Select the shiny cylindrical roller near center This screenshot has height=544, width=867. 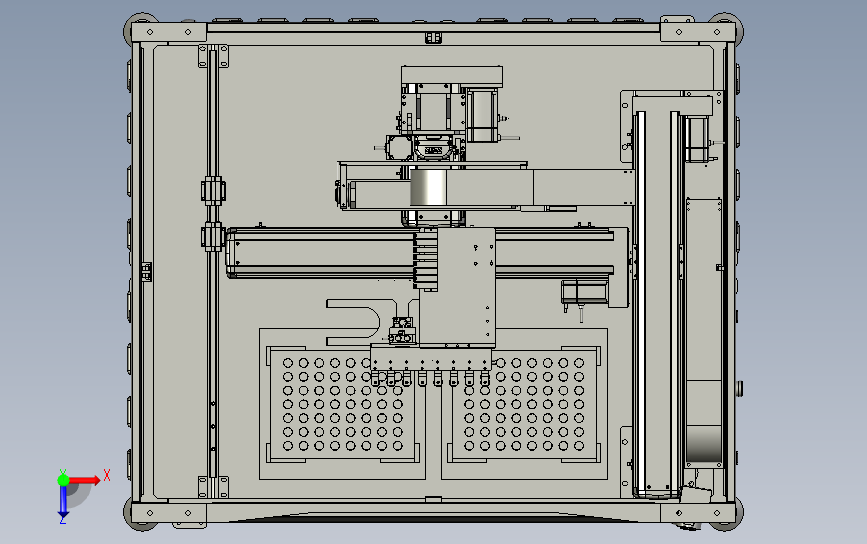[428, 188]
